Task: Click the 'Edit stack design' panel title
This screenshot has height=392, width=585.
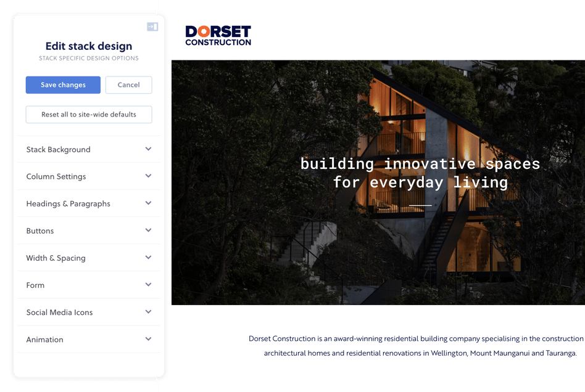Action: click(x=89, y=46)
